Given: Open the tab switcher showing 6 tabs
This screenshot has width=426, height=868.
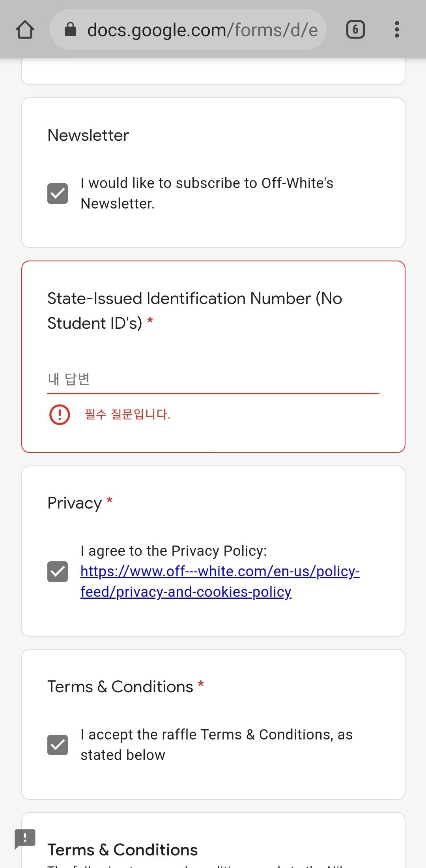Looking at the screenshot, I should click(355, 30).
